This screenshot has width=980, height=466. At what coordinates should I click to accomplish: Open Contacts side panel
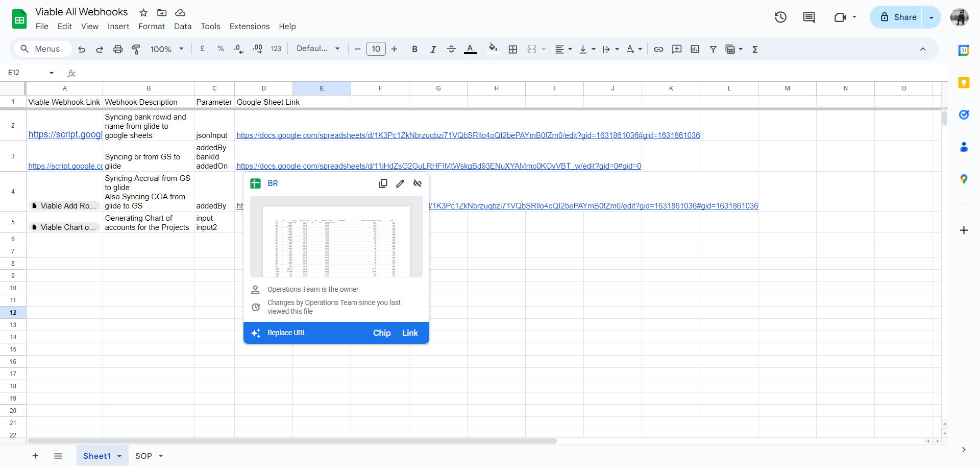click(x=964, y=147)
